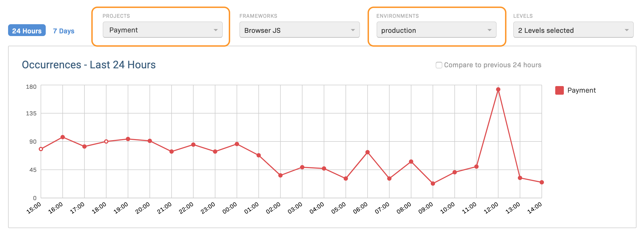Click the Occurrences - Last 24 Hours title
Viewport: 644px width, 234px height.
click(x=89, y=65)
